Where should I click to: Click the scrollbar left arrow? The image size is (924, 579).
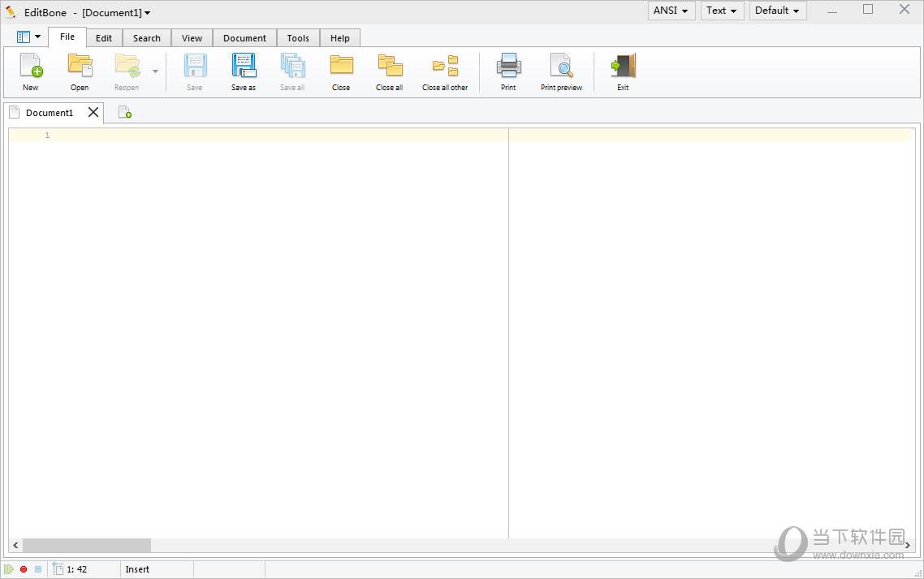click(x=15, y=546)
